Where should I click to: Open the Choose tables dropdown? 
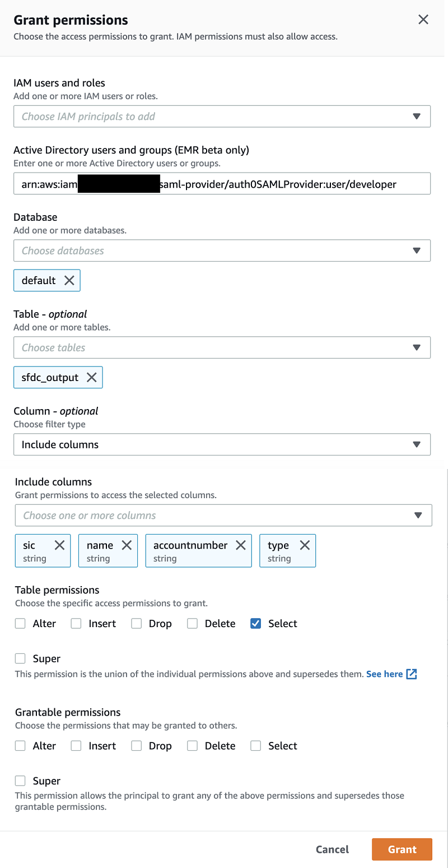pos(222,347)
